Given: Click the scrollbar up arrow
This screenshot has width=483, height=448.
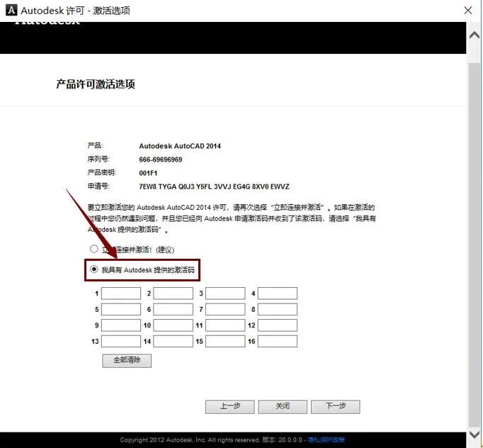Looking at the screenshot, I should click(x=475, y=35).
